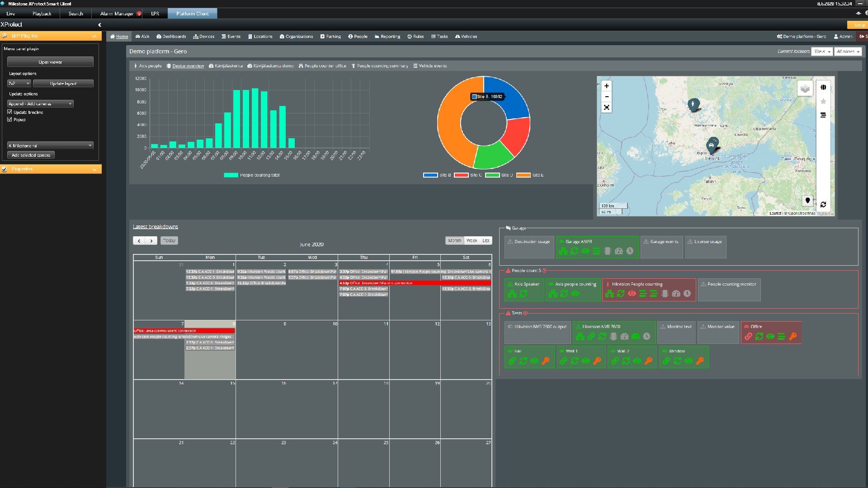The height and width of the screenshot is (488, 868).
Task: Uncheck the Update timeline checkbox
Action: 9,112
